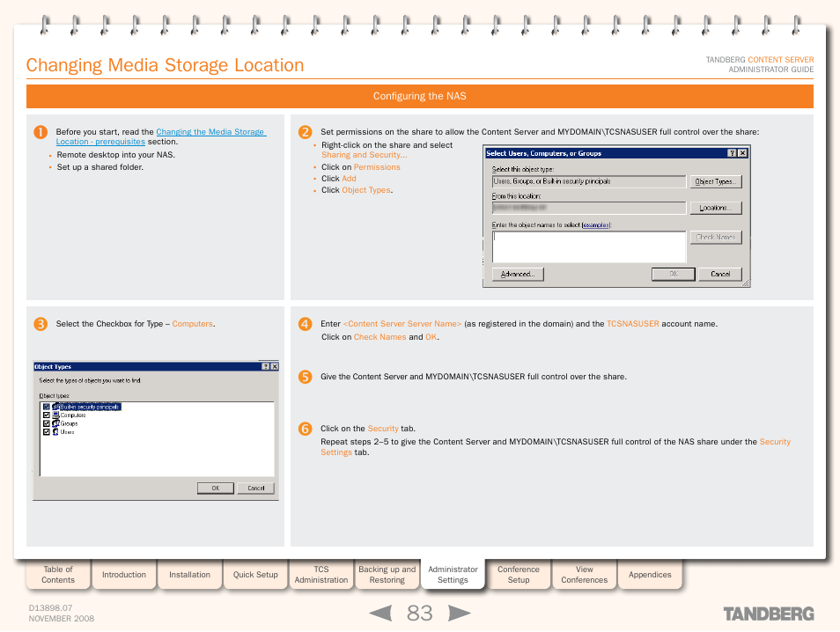Click the Select this object type field
The height and width of the screenshot is (632, 840).
[x=589, y=181]
